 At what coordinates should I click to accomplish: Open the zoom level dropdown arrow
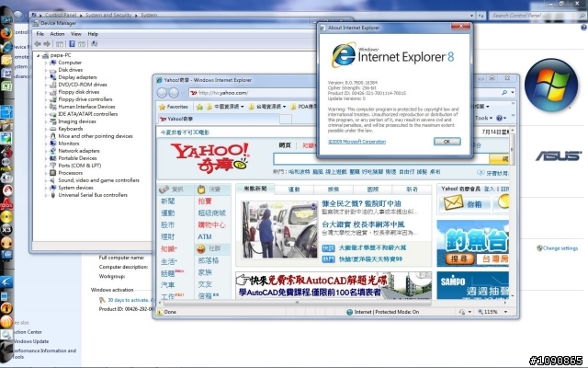[505, 312]
